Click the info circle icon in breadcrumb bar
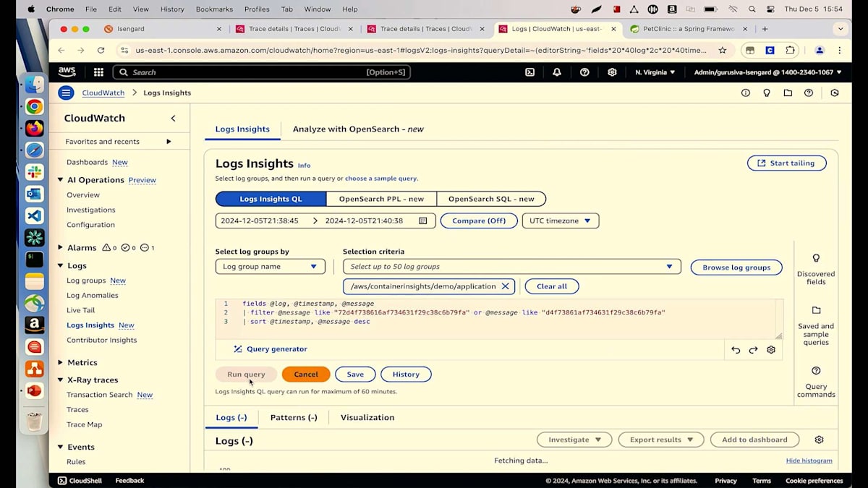Viewport: 868px width, 488px height. (x=746, y=93)
